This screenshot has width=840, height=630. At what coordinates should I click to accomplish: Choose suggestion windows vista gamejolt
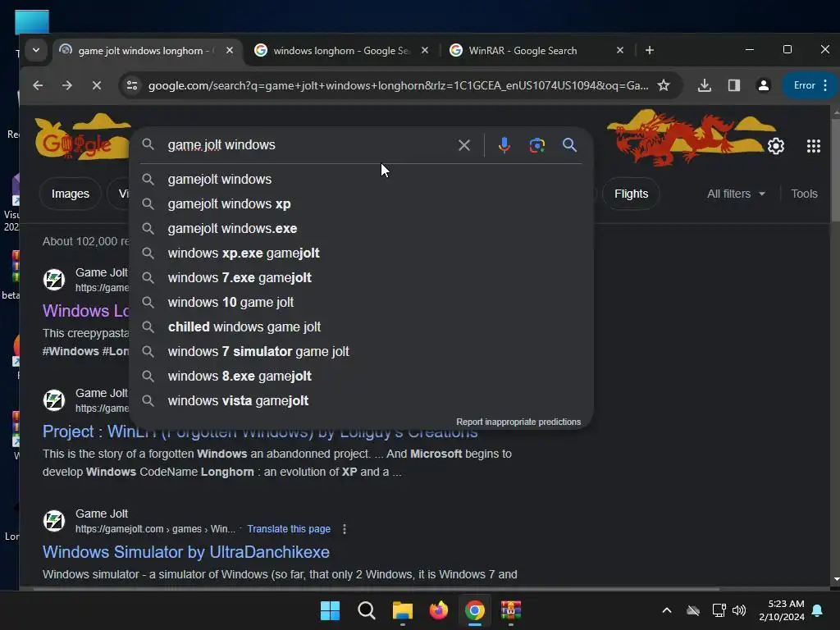coord(361,401)
